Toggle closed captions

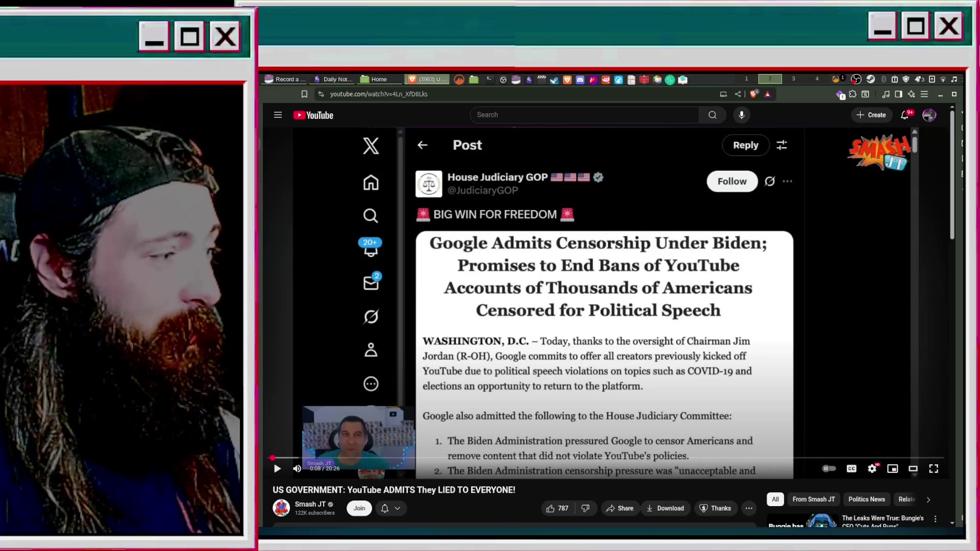pos(851,468)
